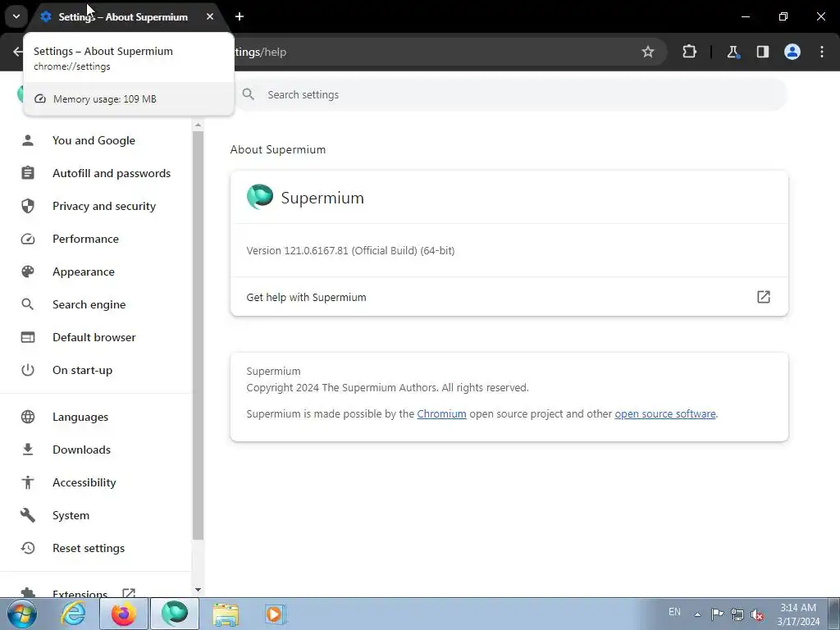Click the taskbar clock showing 3:14 AM
The height and width of the screenshot is (630, 840).
(798, 614)
